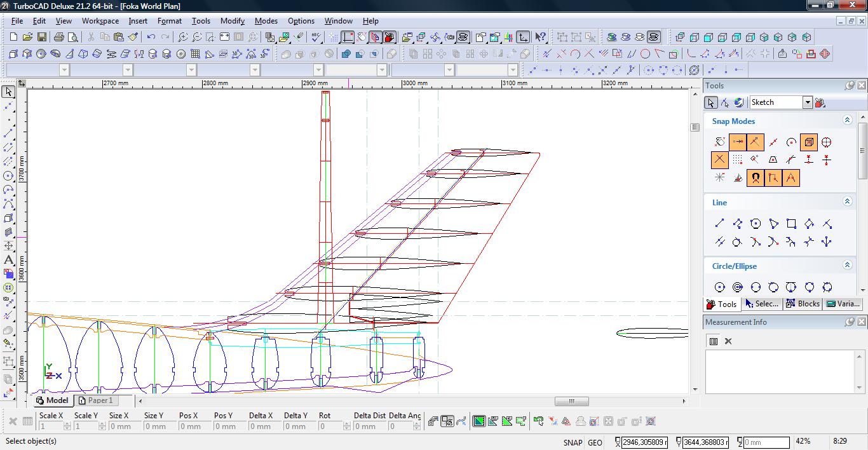Choose the Text tool (letter A)
Viewport: 868px width, 450px height.
pos(9,260)
